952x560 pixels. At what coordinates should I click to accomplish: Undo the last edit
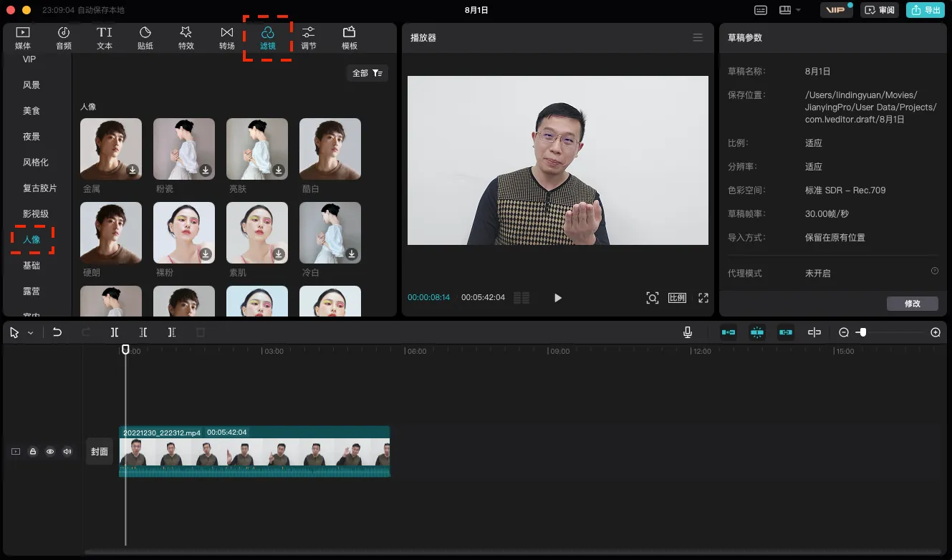tap(57, 332)
